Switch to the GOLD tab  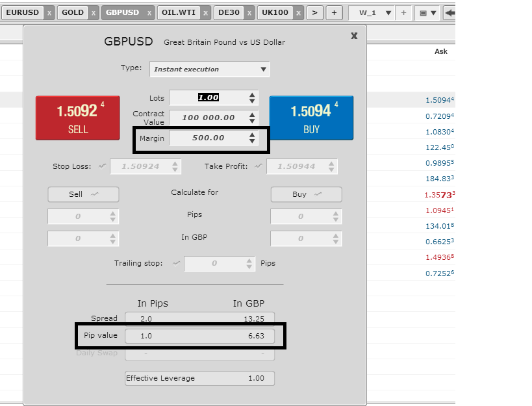point(73,12)
